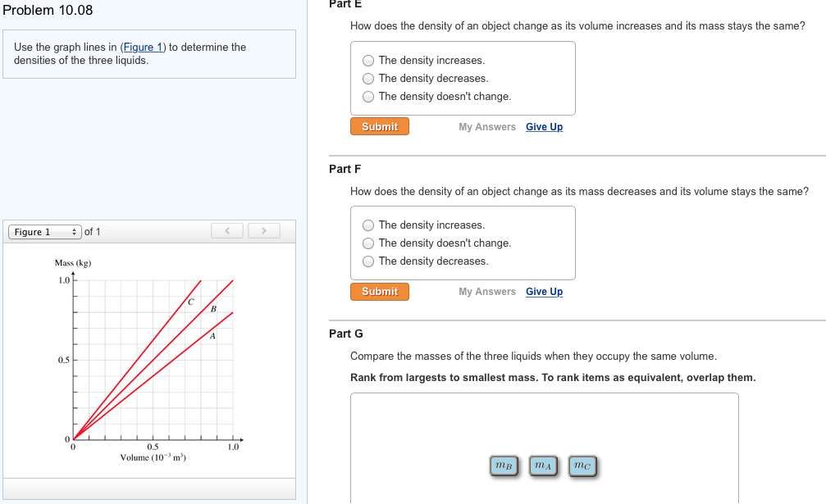The width and height of the screenshot is (826, 504).
Task: Select 'The density decreases' answer in Part E
Action: (x=368, y=78)
